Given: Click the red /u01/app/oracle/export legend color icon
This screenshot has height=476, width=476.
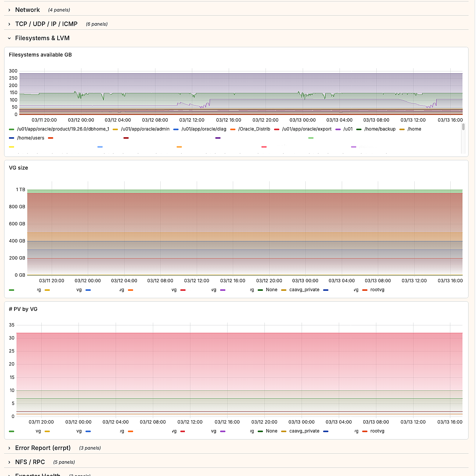Looking at the screenshot, I should pyautogui.click(x=277, y=129).
